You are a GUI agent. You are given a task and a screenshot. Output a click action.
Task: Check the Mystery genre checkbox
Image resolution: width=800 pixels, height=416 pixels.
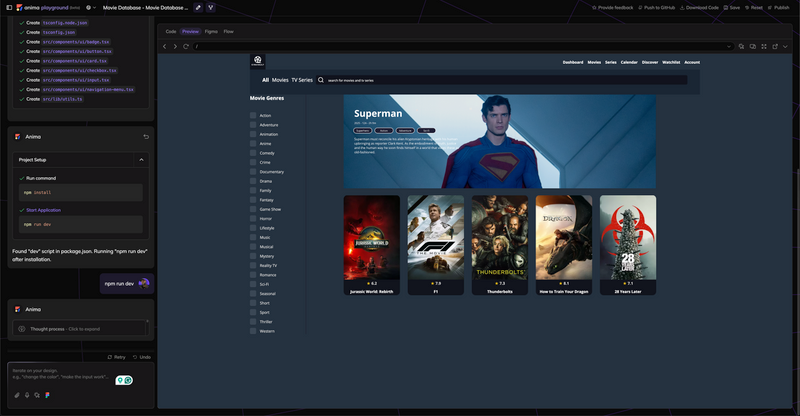click(253, 256)
